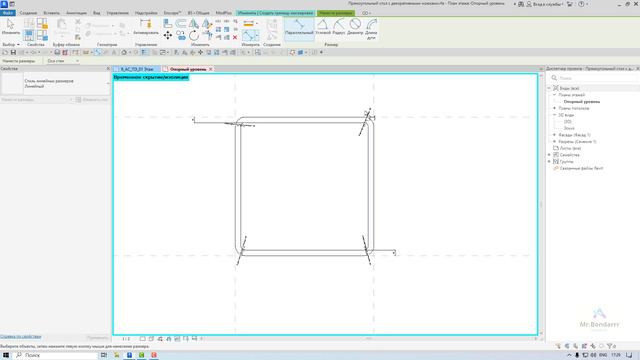This screenshot has width=640, height=360.
Task: Click the Task View taskbar icon
Action: (x=104, y=355)
